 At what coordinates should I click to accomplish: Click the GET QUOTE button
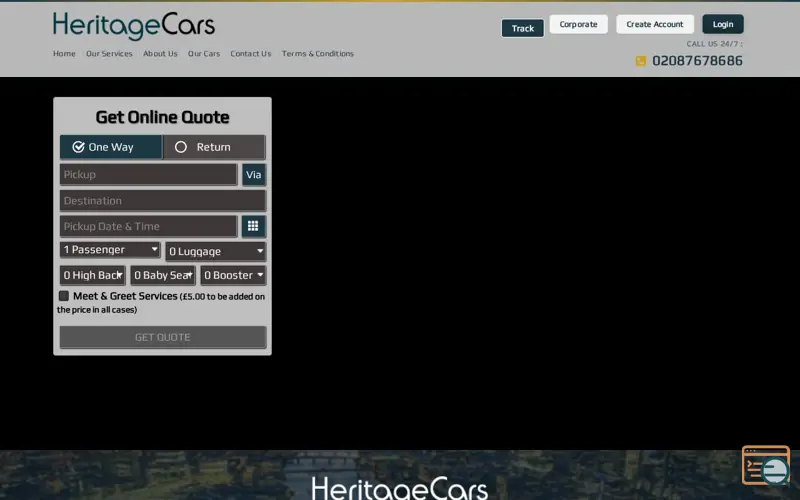pyautogui.click(x=163, y=337)
